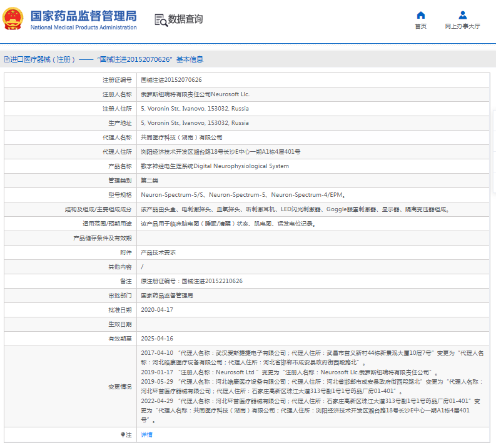
Task: Click the 结构及组成 composition description
Action: point(295,209)
